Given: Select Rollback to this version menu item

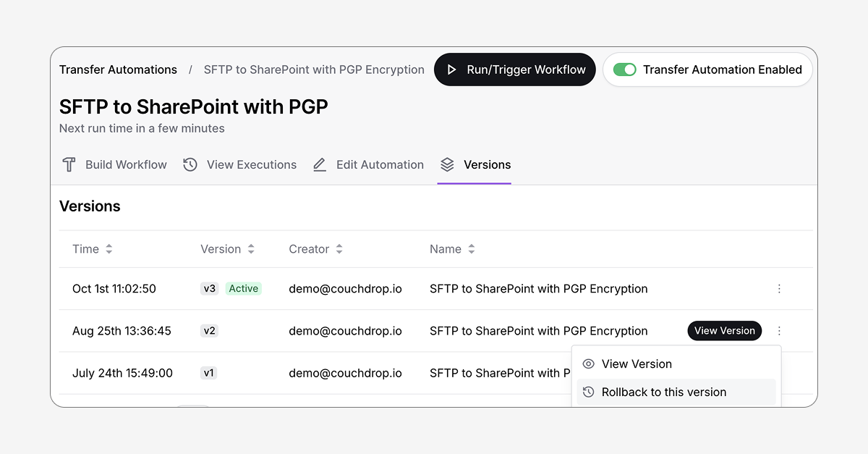Looking at the screenshot, I should (x=663, y=392).
